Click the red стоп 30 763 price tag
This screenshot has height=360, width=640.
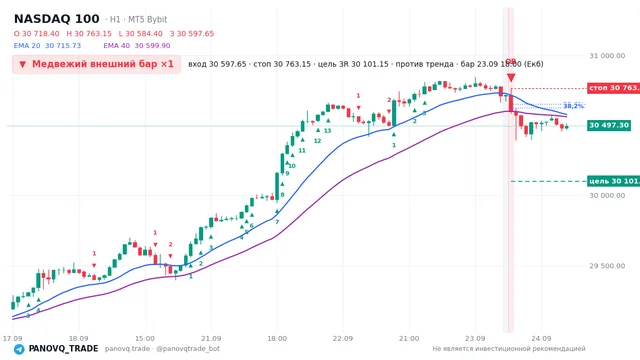613,88
